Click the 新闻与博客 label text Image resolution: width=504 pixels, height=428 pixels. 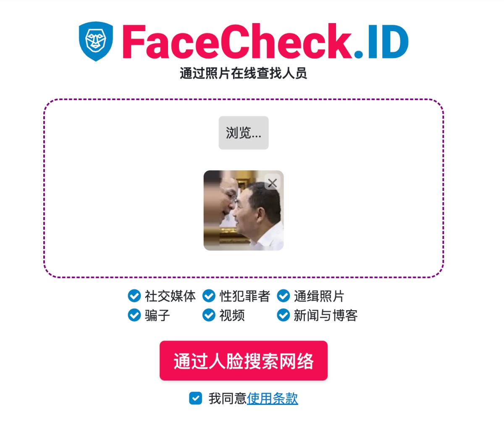[x=325, y=315]
